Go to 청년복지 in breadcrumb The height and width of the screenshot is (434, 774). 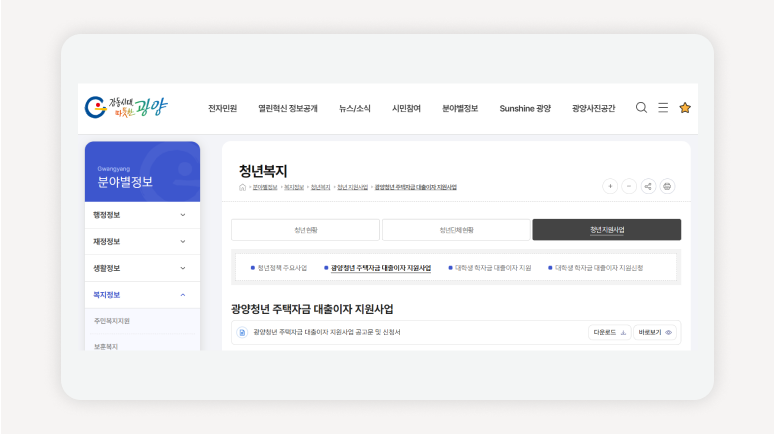[320, 187]
